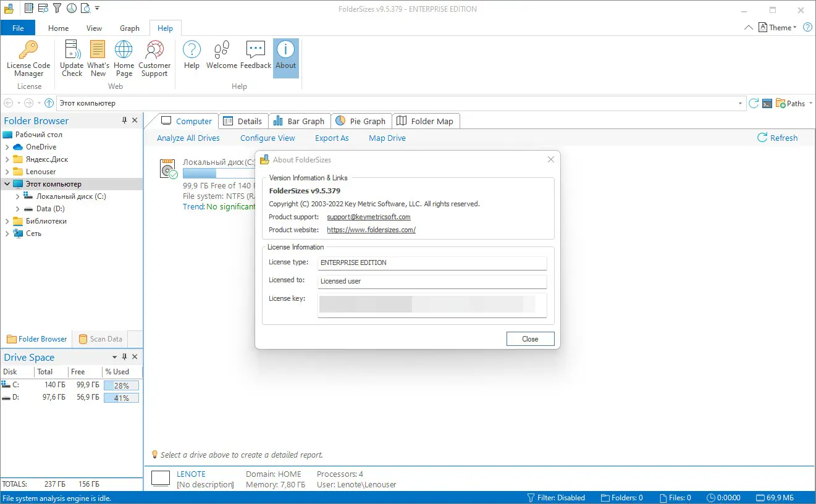Switch to the Home ribbon tab
816x504 pixels.
click(59, 28)
